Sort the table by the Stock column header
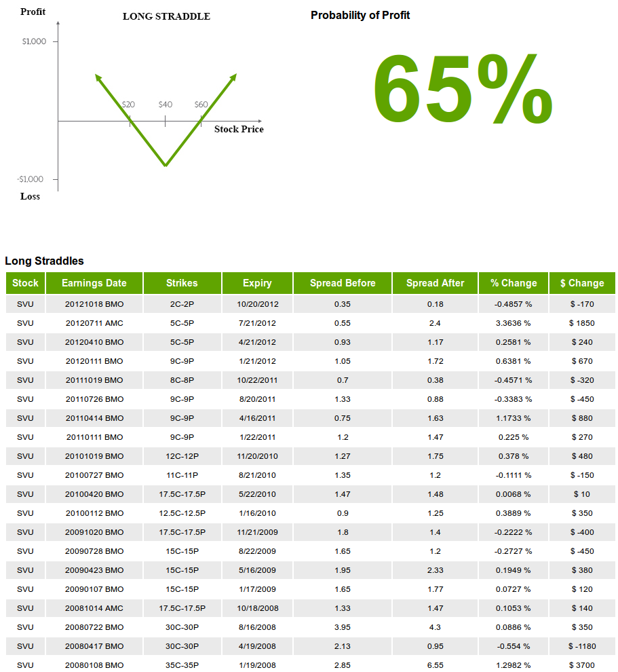Viewport: 618px width, 672px height. click(25, 283)
